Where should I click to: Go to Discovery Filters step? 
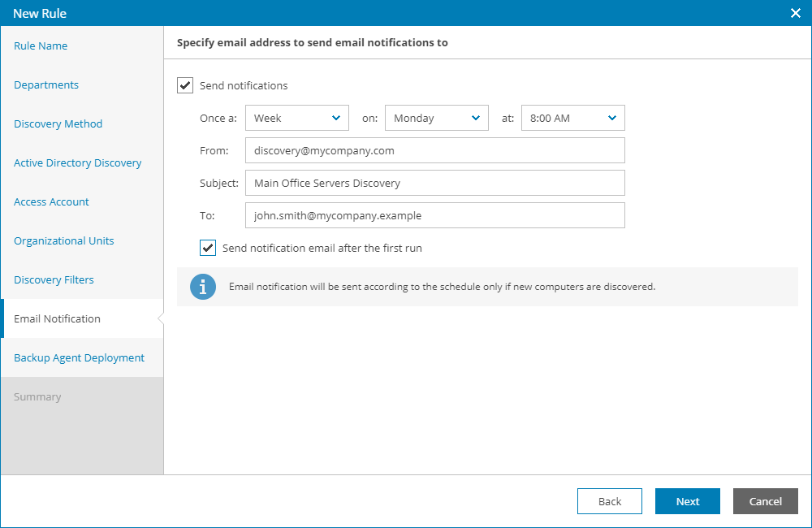pos(54,280)
